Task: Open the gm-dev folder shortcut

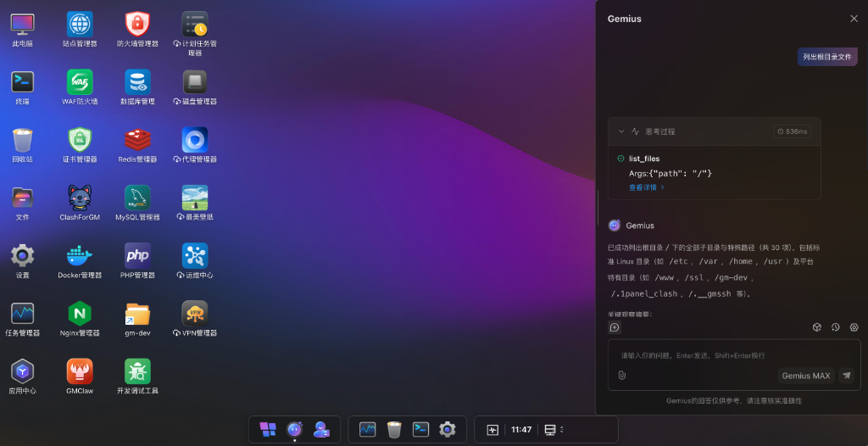Action: 137,314
